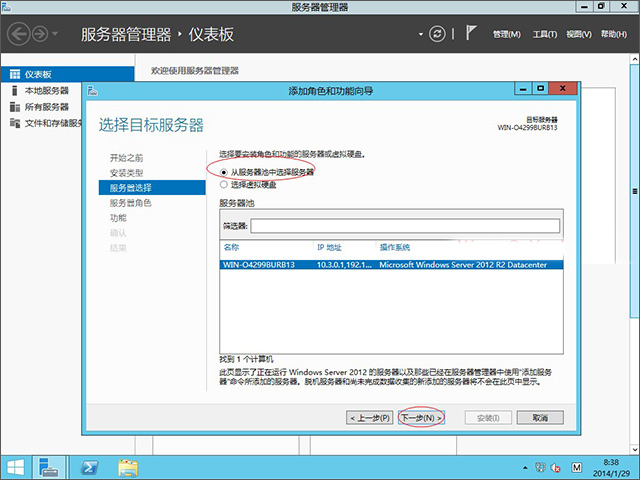Open Windows Start button
This screenshot has height=480, width=640.
[x=15, y=467]
